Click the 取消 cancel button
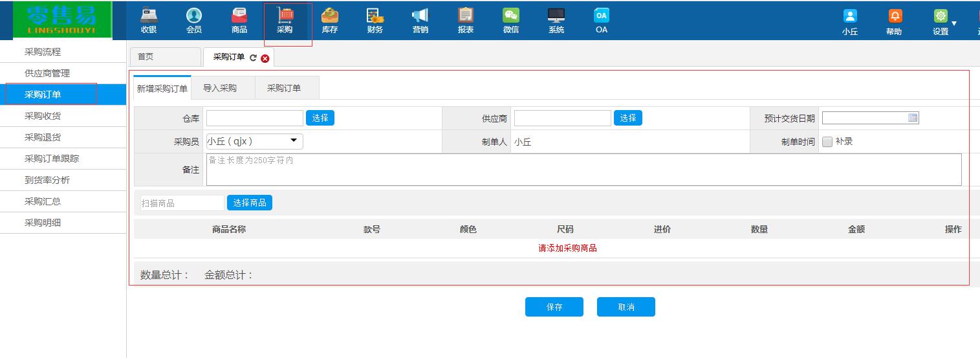 (x=626, y=307)
